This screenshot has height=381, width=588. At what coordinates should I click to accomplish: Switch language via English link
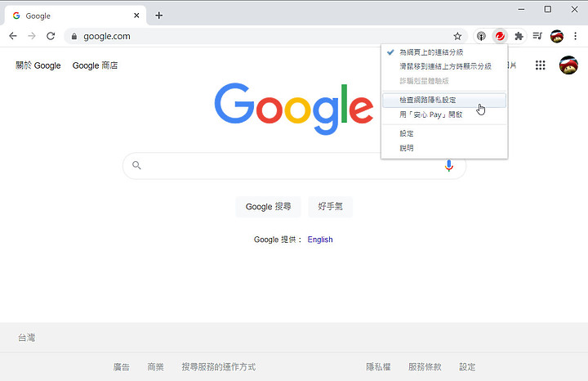tap(320, 240)
